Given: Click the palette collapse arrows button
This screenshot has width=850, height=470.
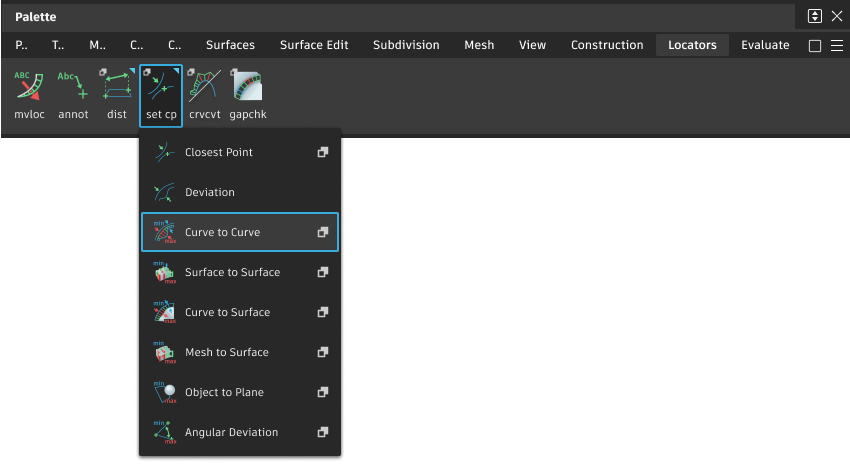Looking at the screenshot, I should [x=815, y=16].
